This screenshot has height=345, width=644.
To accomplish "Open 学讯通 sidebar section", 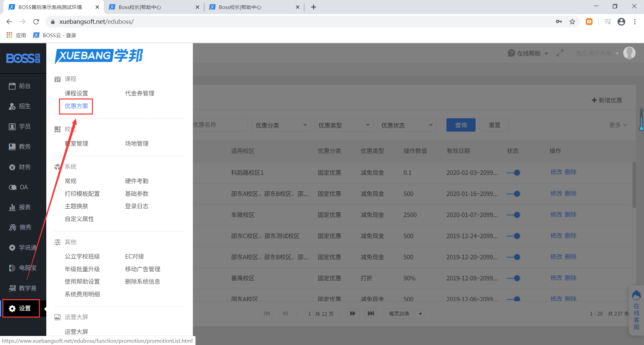I will [23, 248].
